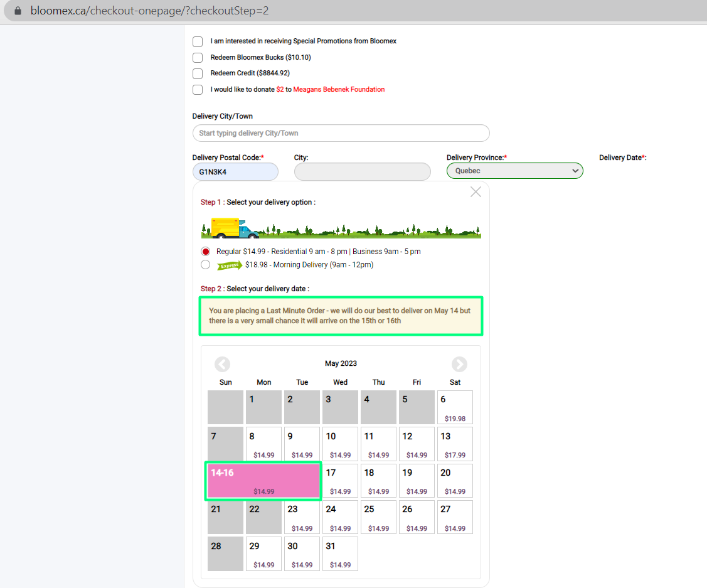Image resolution: width=707 pixels, height=588 pixels.
Task: Select May 8 delivery date
Action: 263,444
